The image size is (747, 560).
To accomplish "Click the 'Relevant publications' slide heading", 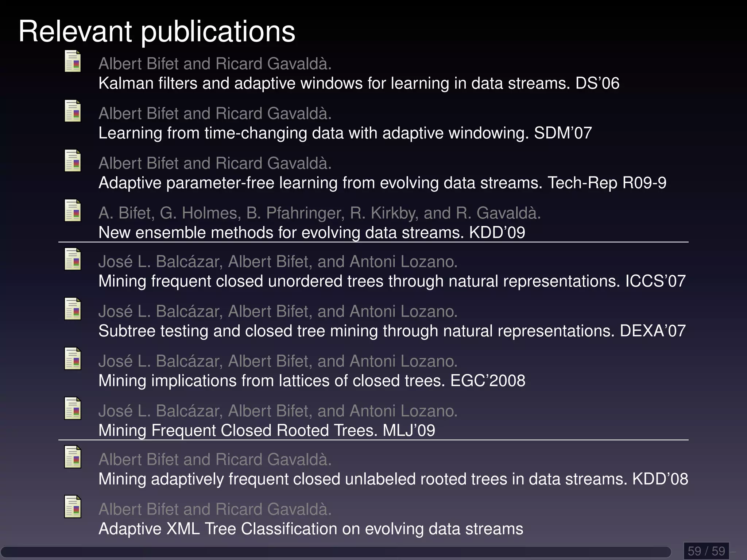I will (156, 31).
